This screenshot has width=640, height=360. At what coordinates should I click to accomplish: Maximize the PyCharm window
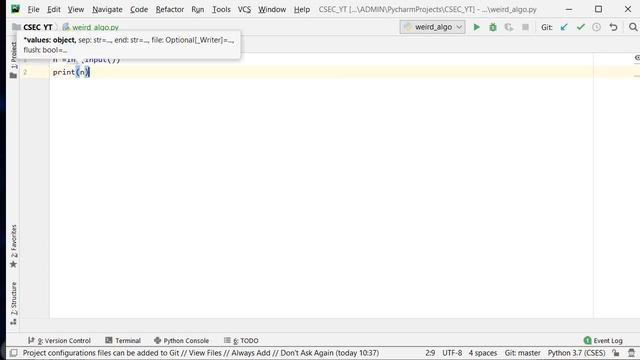pyautogui.click(x=598, y=9)
